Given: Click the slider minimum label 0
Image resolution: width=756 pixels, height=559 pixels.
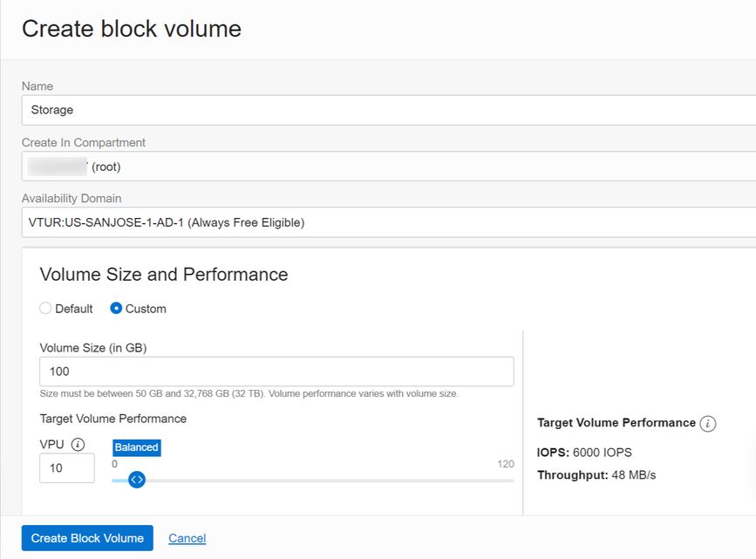Looking at the screenshot, I should [x=114, y=464].
